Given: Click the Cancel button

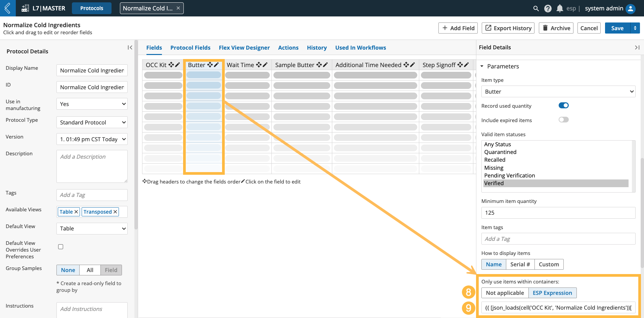Looking at the screenshot, I should pyautogui.click(x=589, y=28).
